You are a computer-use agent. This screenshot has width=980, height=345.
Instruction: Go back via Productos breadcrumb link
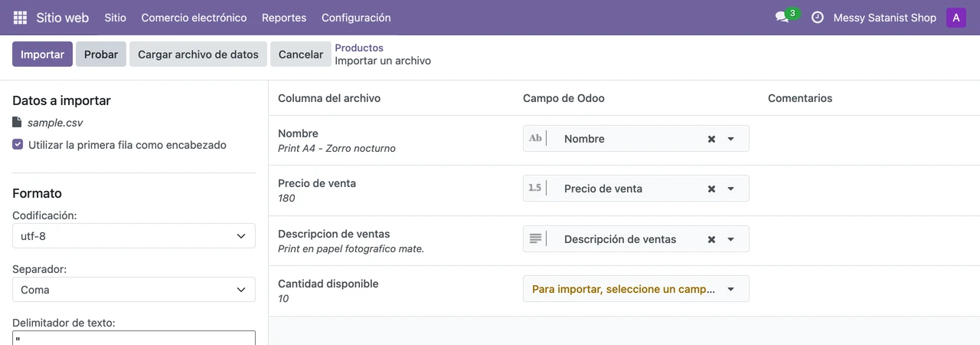[359, 48]
